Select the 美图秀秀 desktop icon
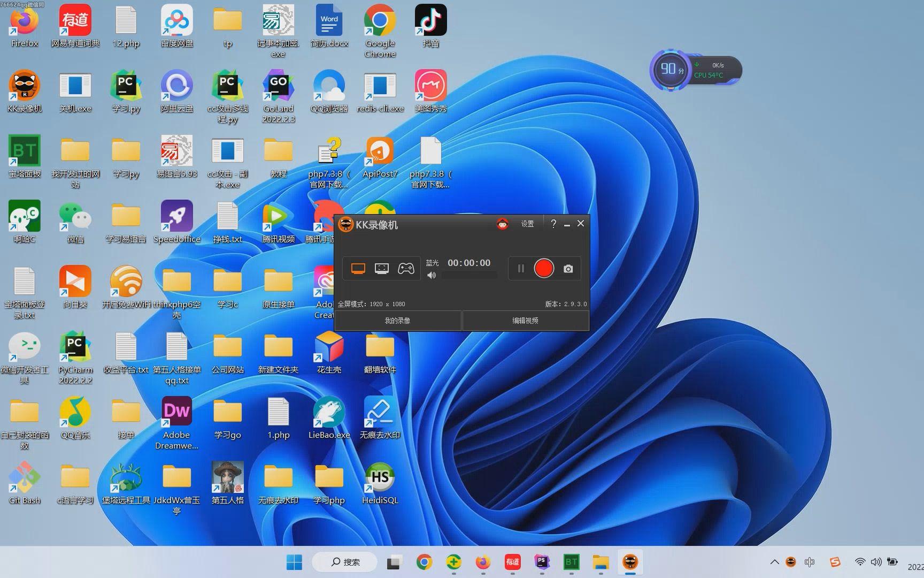This screenshot has height=578, width=924. [x=431, y=92]
